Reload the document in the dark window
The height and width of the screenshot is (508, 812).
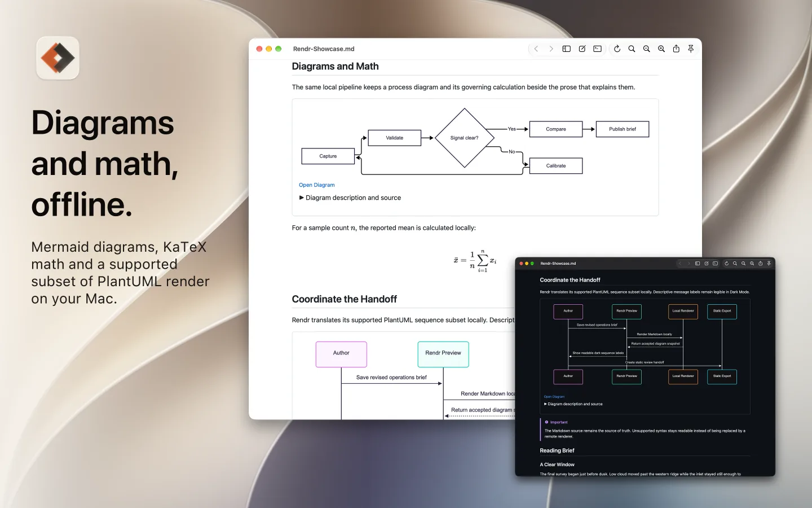click(x=726, y=263)
